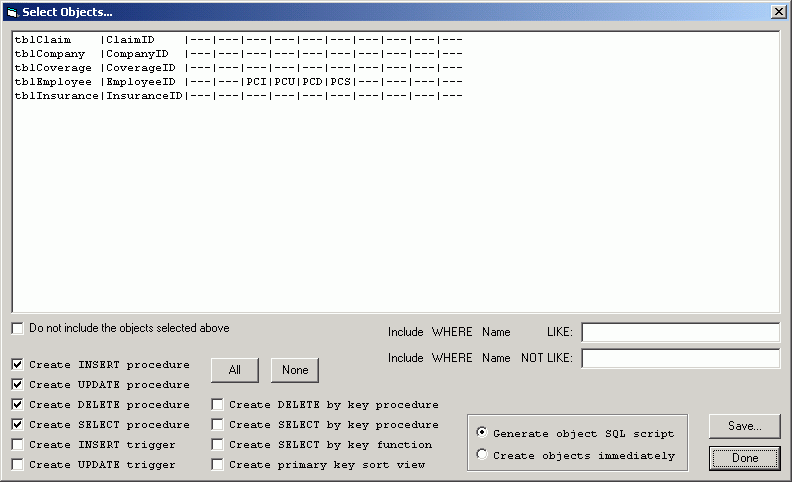Viewport: 792px width, 482px height.
Task: Toggle Create DELETE procedure checkbox
Action: point(18,405)
